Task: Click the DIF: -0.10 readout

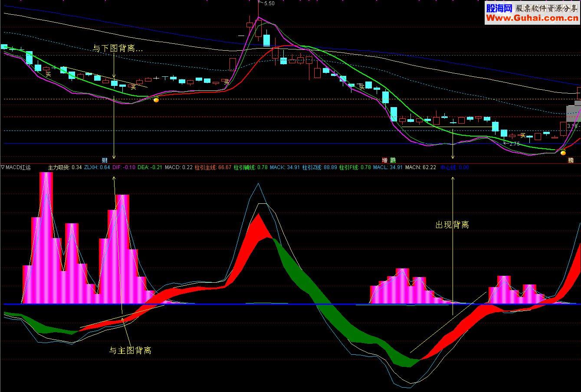Action: (124, 167)
